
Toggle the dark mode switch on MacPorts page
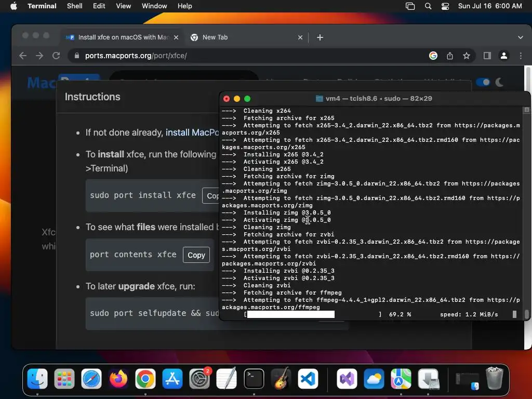[483, 82]
